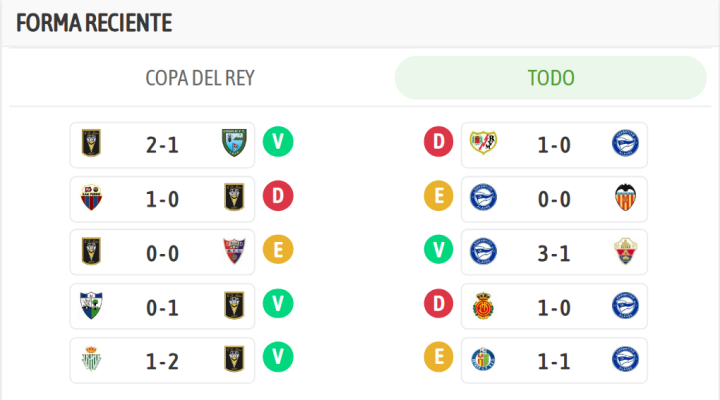
Task: Open the 1-1 draw score
Action: point(554,359)
